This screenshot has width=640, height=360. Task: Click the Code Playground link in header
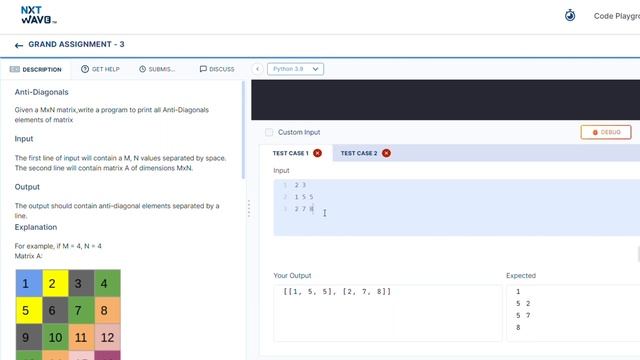coord(616,16)
